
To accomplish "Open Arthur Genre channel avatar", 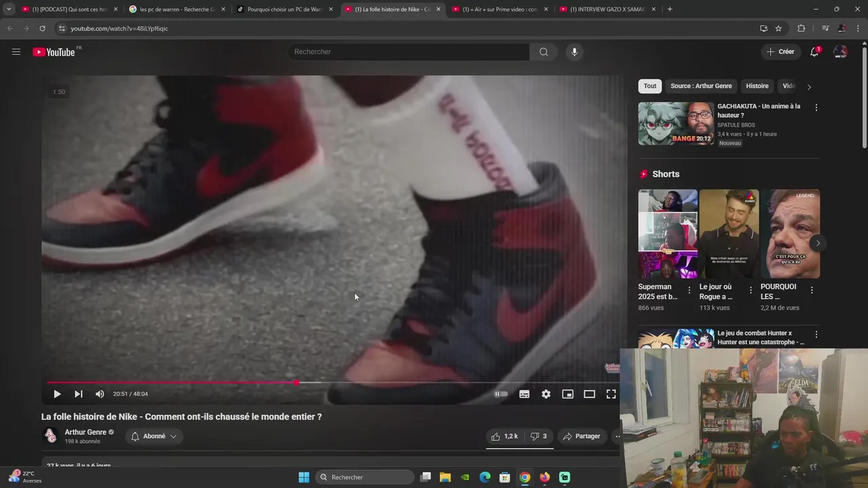I will click(x=50, y=436).
